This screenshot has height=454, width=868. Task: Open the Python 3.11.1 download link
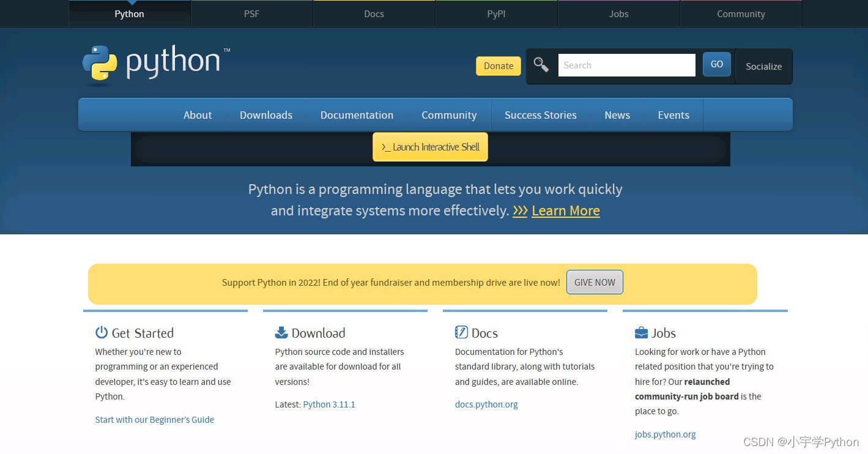pos(329,404)
